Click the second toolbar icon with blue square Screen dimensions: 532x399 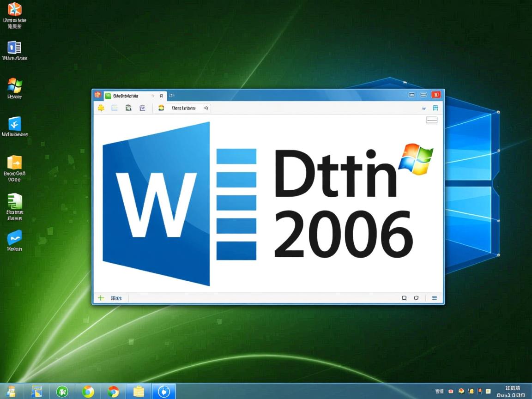[x=115, y=108]
